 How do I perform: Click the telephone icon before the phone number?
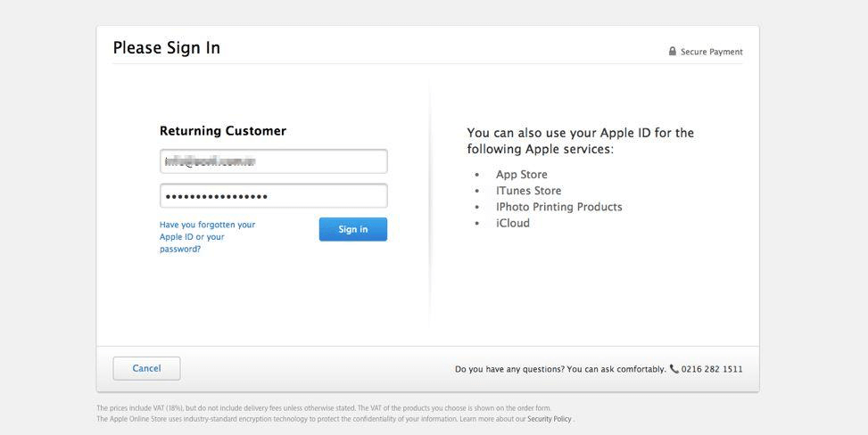coord(674,368)
